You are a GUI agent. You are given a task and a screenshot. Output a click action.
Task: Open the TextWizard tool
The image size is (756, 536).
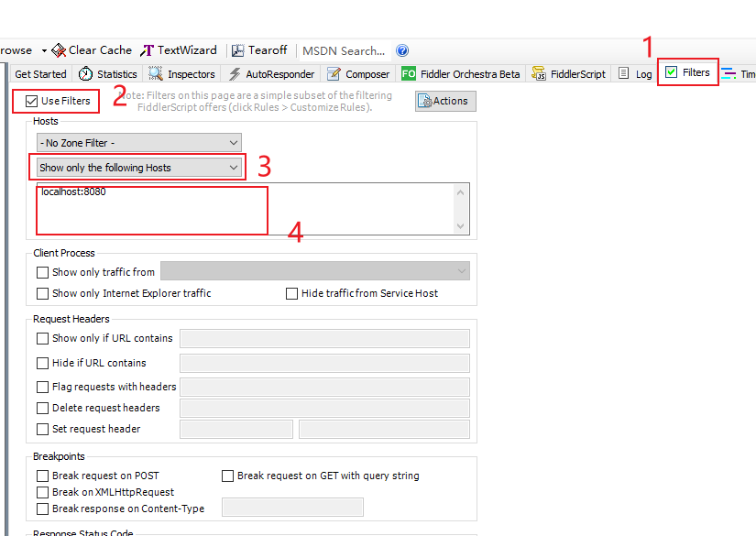coord(147,50)
